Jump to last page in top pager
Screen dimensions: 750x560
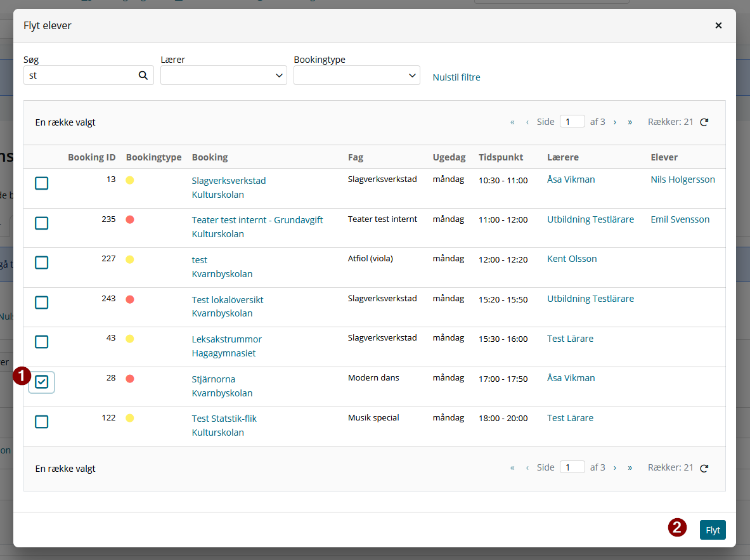(x=630, y=122)
